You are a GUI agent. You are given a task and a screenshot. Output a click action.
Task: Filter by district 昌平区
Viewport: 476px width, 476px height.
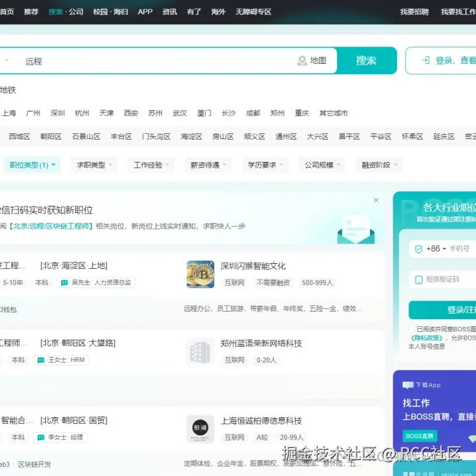349,136
